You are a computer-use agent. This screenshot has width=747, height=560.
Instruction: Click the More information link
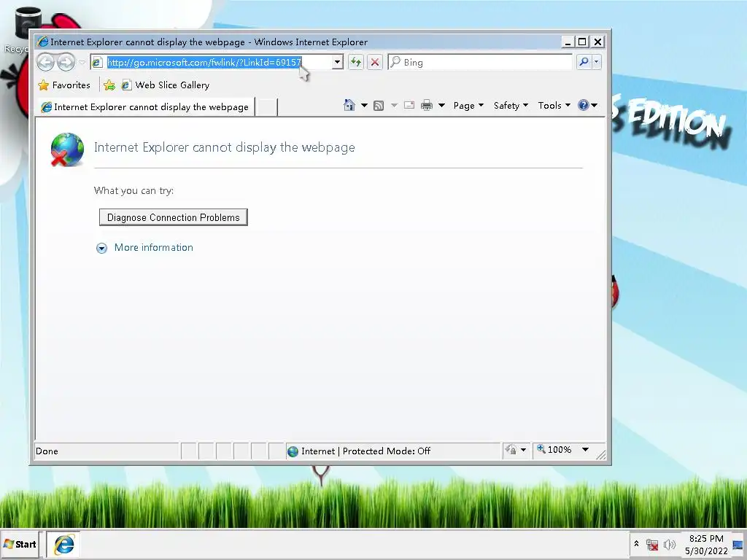pos(153,248)
